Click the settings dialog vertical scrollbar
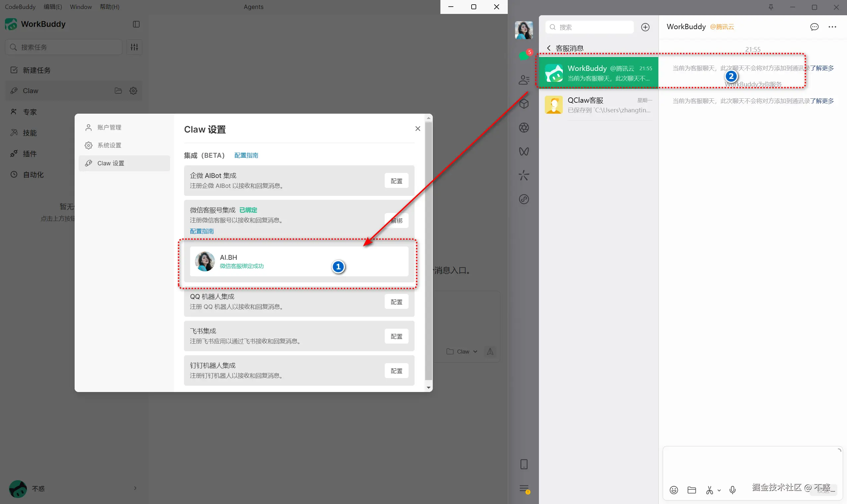847x504 pixels. point(428,251)
